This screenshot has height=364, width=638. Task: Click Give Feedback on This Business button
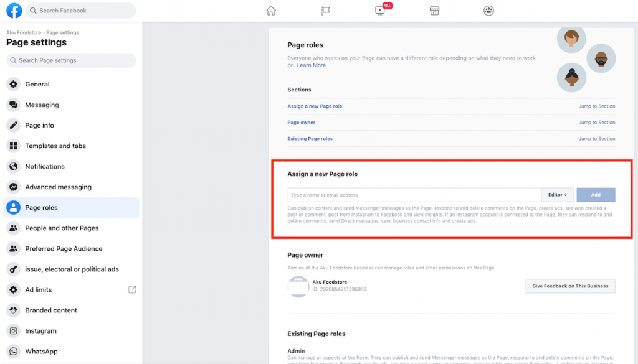click(570, 286)
